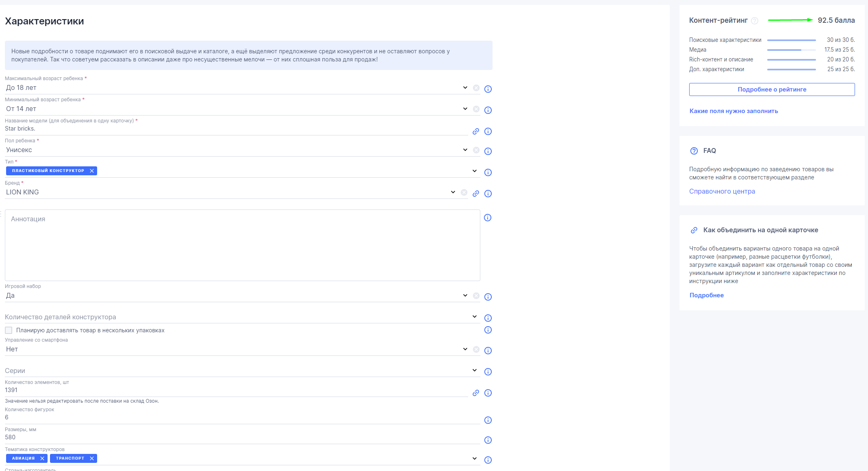Click the Медиа rating progress bar
The width and height of the screenshot is (868, 471).
pos(791,50)
